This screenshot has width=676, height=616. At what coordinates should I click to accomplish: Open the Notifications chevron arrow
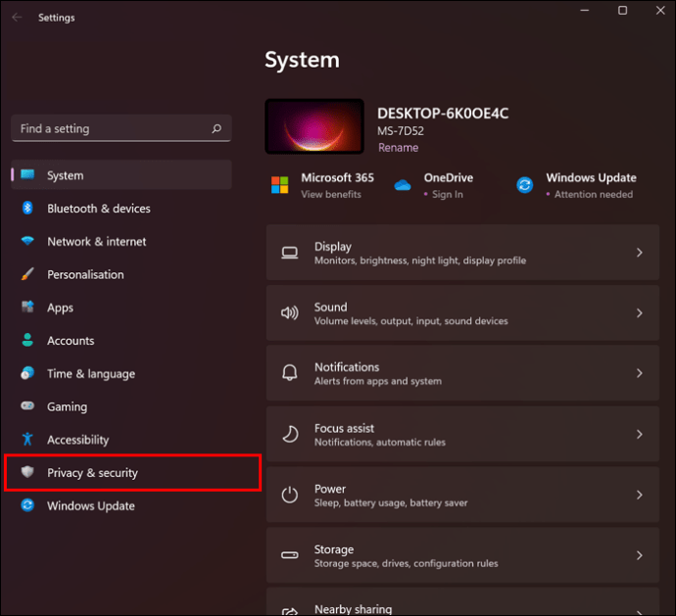pos(640,373)
